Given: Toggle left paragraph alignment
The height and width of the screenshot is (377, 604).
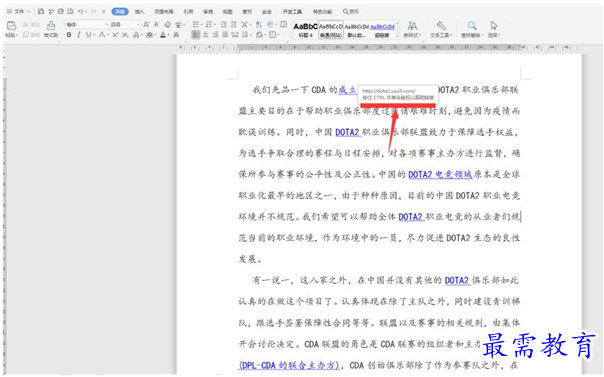Looking at the screenshot, I should tap(196, 35).
